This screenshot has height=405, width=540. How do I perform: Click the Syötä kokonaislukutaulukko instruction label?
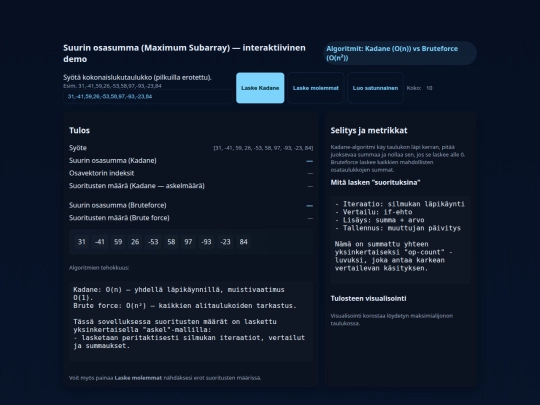pos(137,77)
